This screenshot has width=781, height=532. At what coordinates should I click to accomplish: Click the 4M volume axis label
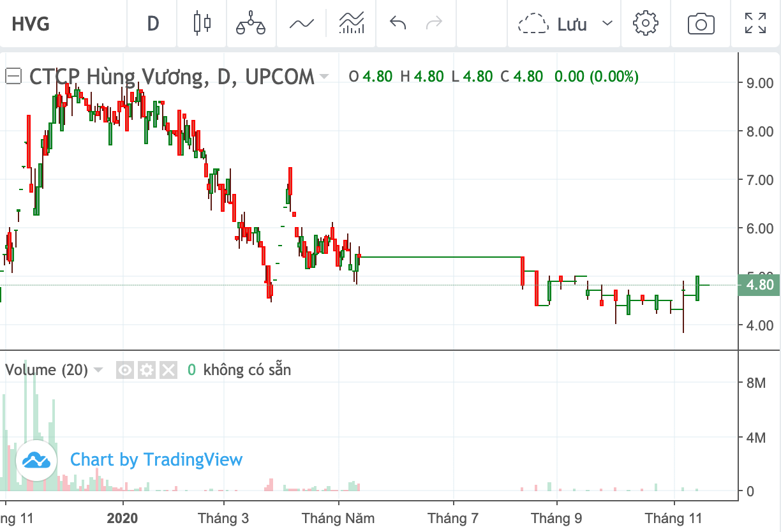pyautogui.click(x=755, y=438)
